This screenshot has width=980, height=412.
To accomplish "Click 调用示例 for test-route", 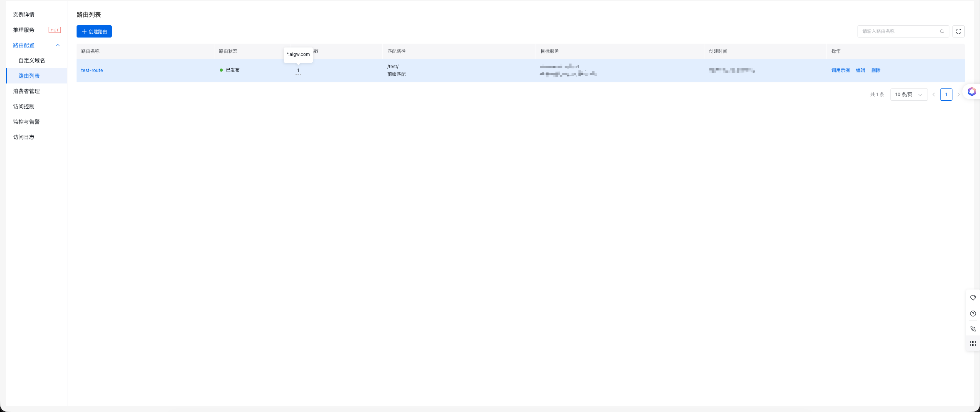I will 840,70.
